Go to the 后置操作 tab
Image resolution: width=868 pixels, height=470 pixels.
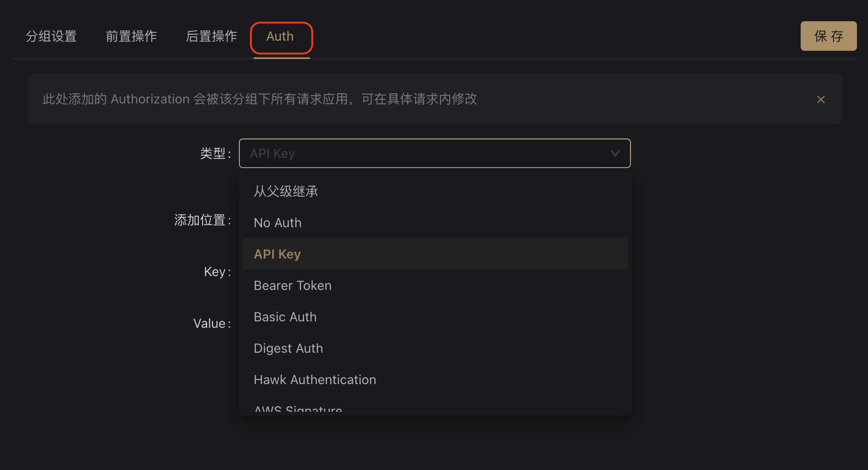tap(211, 36)
